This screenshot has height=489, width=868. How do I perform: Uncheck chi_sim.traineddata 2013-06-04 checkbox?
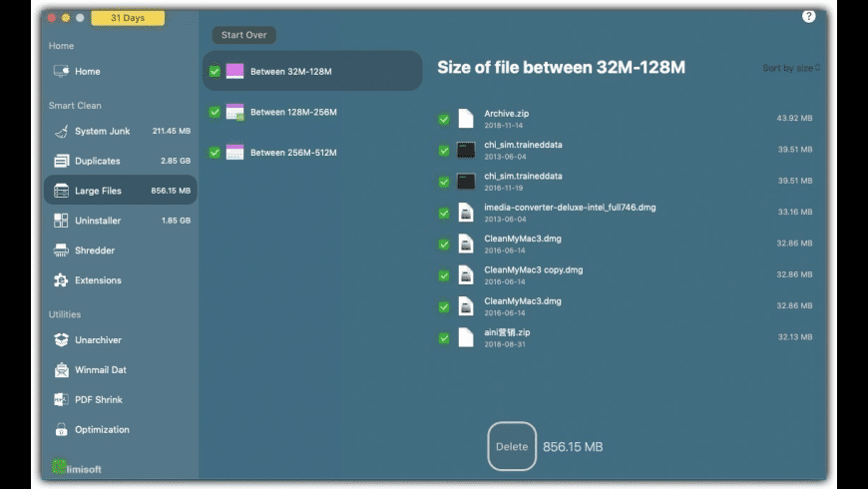pos(444,151)
